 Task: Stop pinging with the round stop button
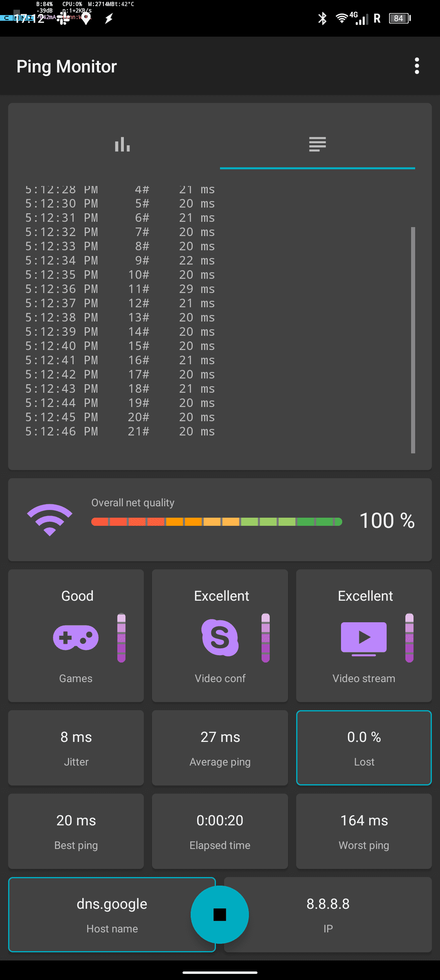[x=220, y=914]
